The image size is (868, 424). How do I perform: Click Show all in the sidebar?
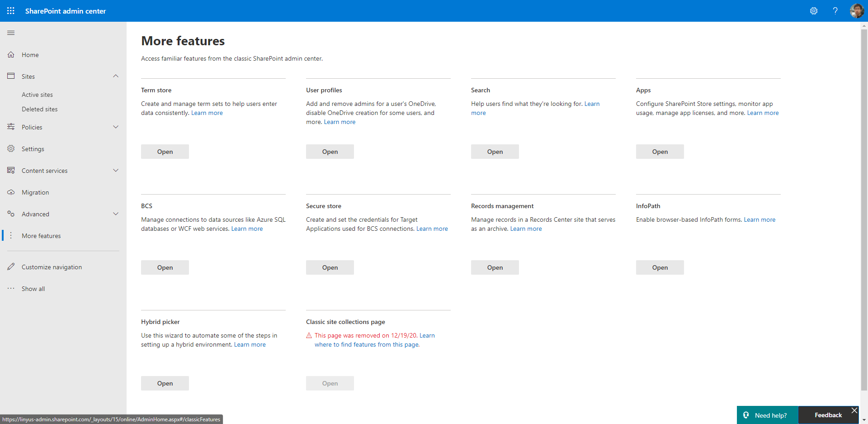click(x=33, y=288)
